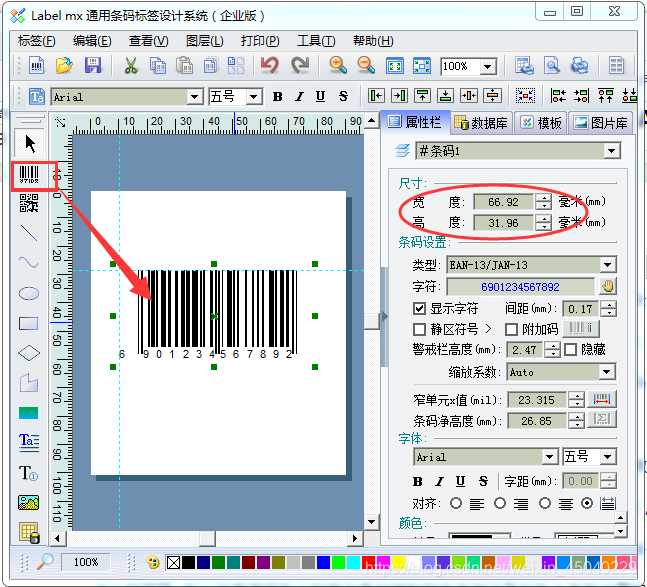Pick the black color swatch
This screenshot has width=647, height=587.
188,562
